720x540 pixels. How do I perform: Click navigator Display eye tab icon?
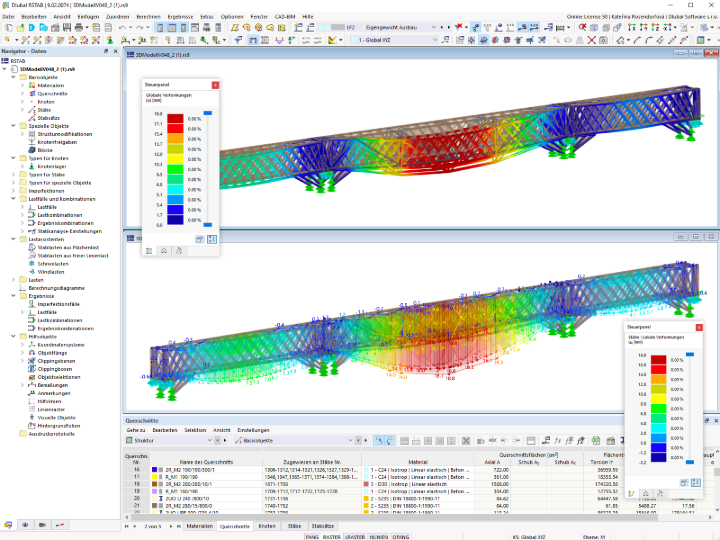click(25, 524)
